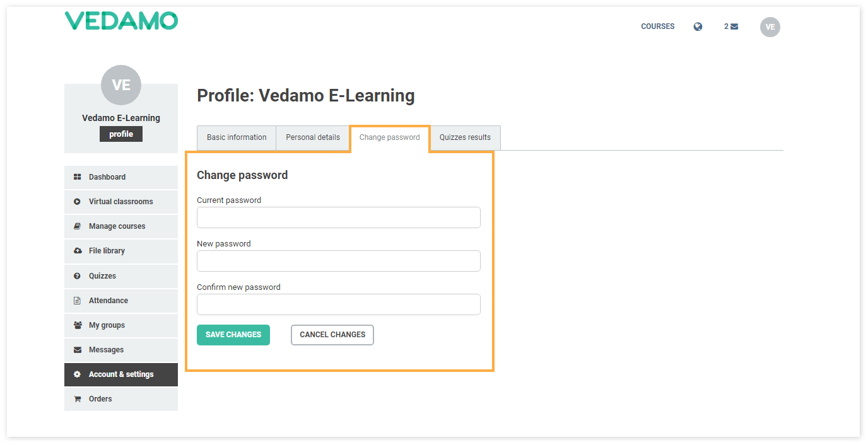Select the Quizzes results tab
This screenshot has height=445, width=868.
465,137
